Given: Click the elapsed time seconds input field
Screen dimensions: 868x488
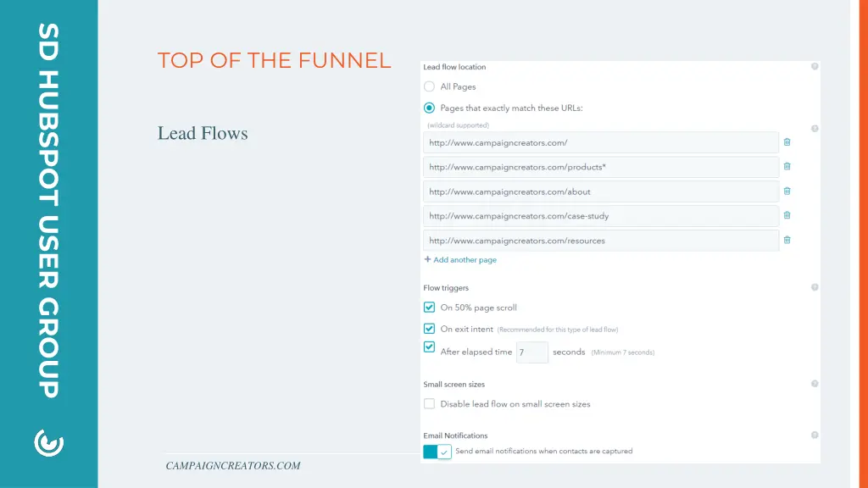Looking at the screenshot, I should pos(532,352).
